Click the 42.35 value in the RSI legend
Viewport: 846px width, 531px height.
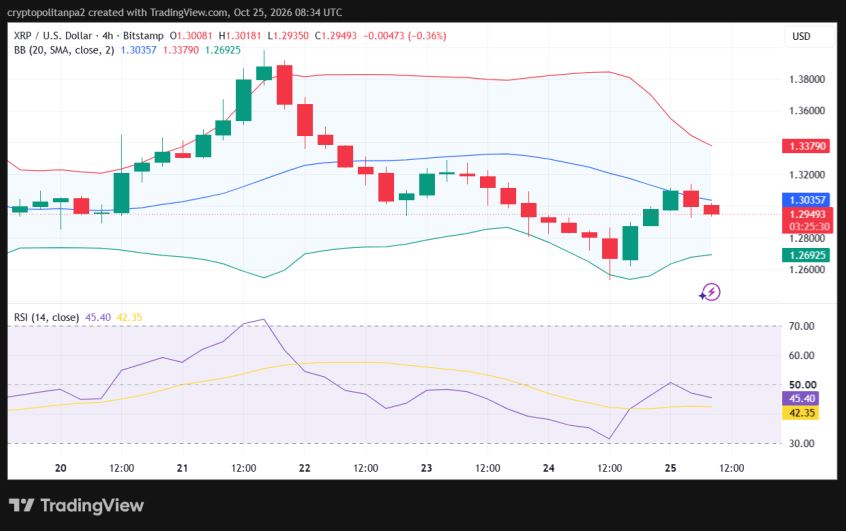coord(129,317)
